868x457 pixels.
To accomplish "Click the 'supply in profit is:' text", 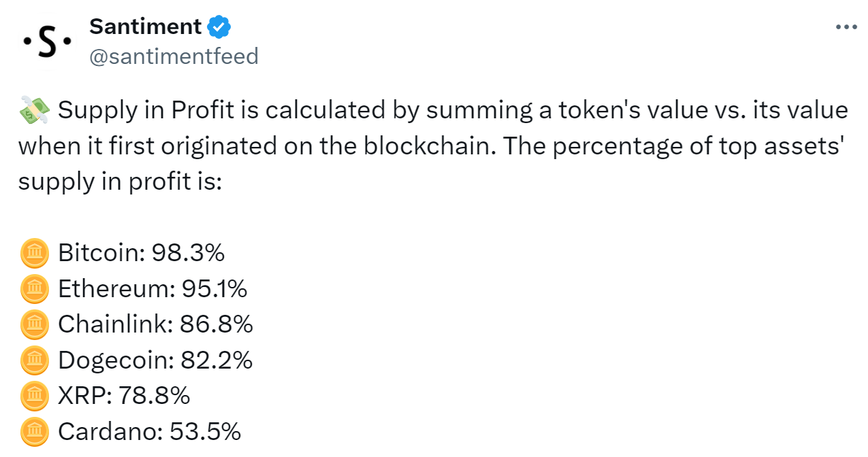I will (x=120, y=183).
